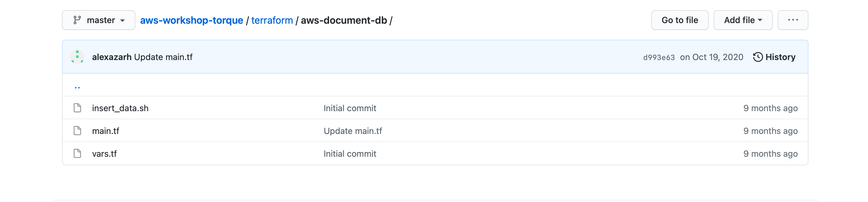The height and width of the screenshot is (202, 868).
Task: Click the main.tf file icon
Action: click(77, 131)
